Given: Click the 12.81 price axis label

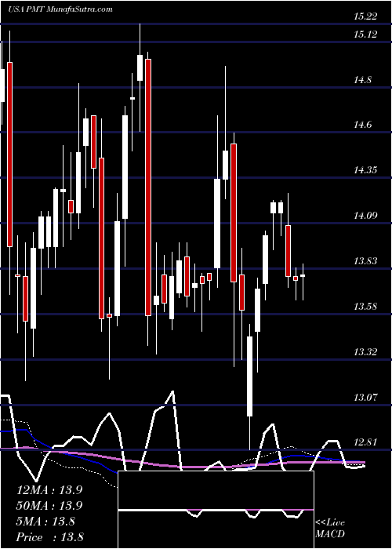Looking at the screenshot, I should [365, 442].
